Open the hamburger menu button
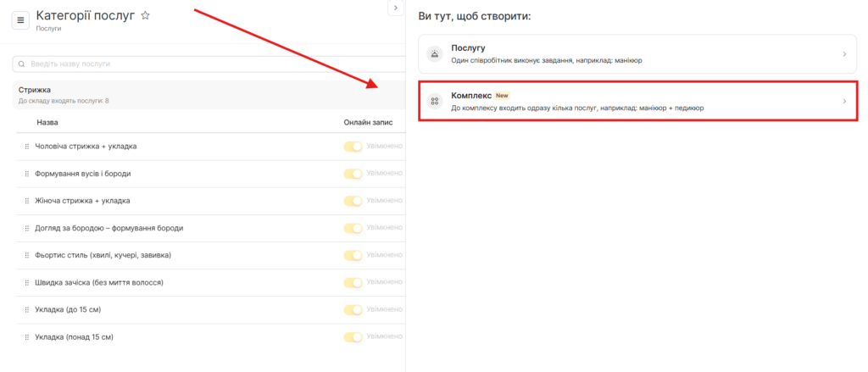The height and width of the screenshot is (372, 868). [21, 19]
